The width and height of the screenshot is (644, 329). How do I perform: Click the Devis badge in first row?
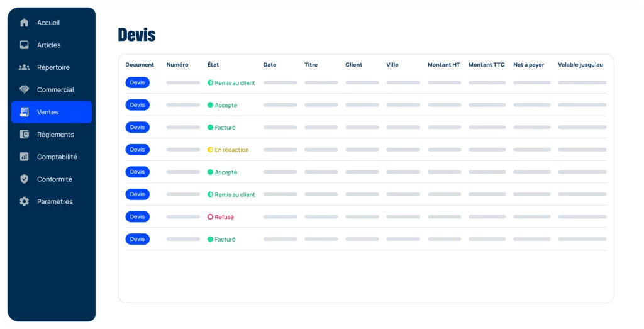(137, 82)
